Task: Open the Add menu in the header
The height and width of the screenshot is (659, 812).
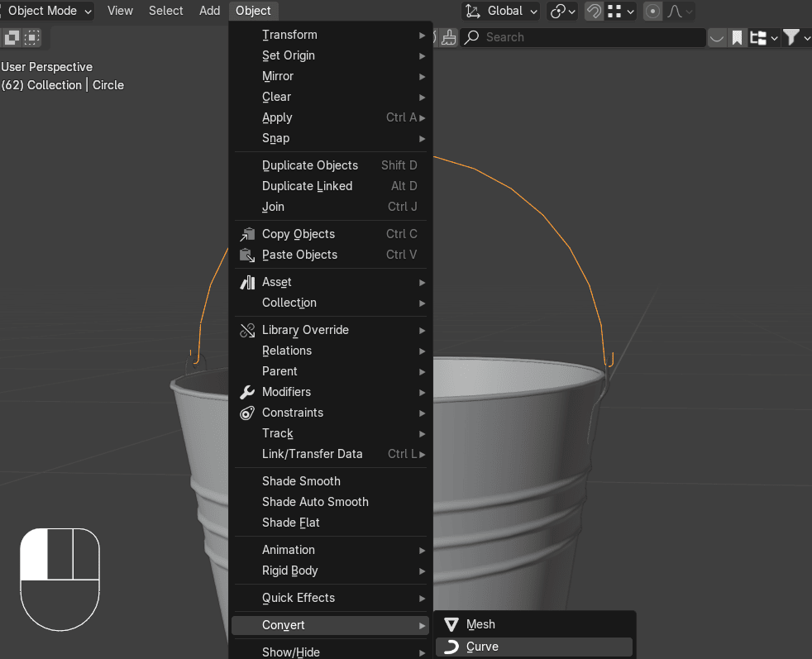Action: tap(210, 11)
